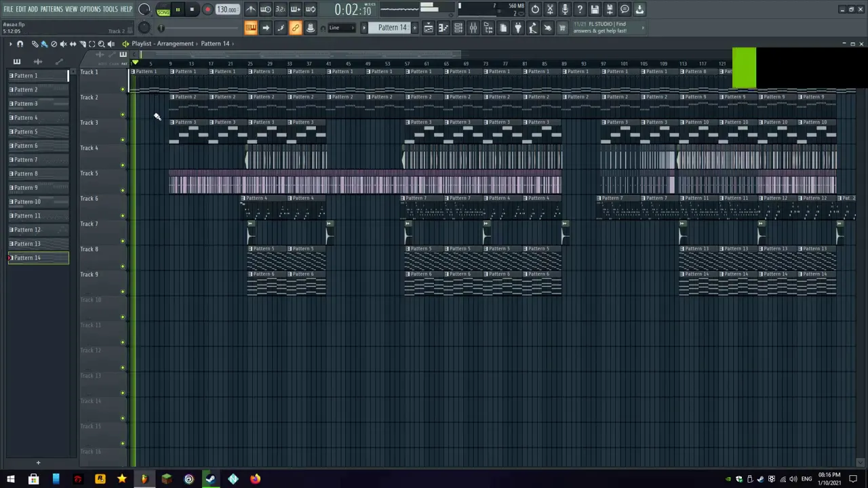The width and height of the screenshot is (868, 488).
Task: Open the Piano roll view
Action: (443, 28)
